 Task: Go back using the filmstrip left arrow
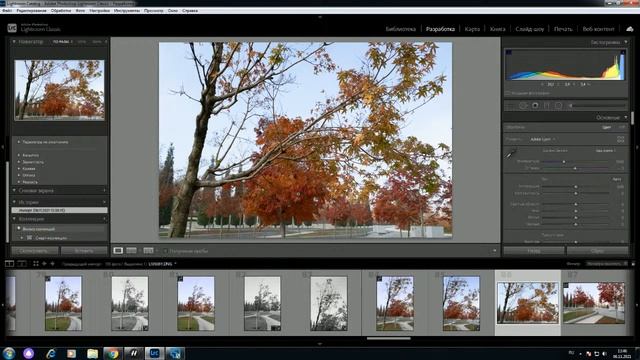click(44, 264)
